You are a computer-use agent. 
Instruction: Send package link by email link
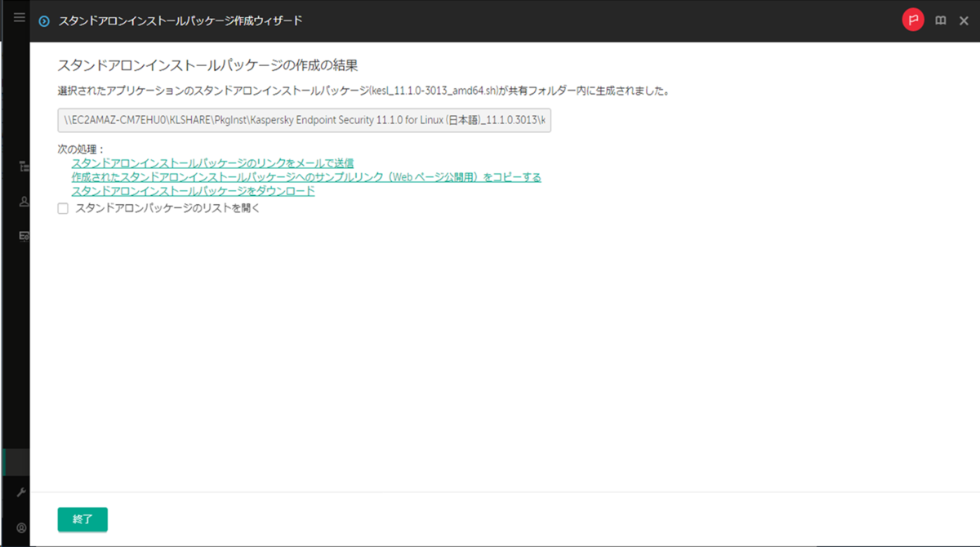tap(212, 163)
